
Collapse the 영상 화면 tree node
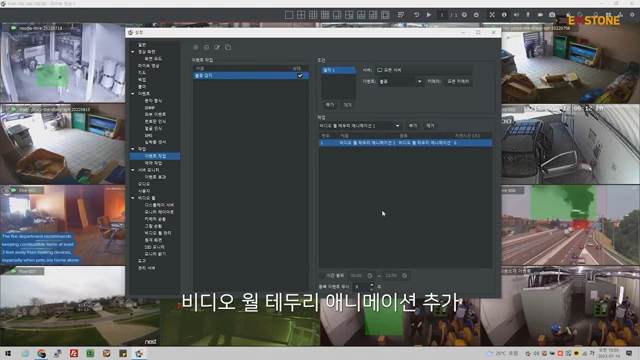point(133,52)
